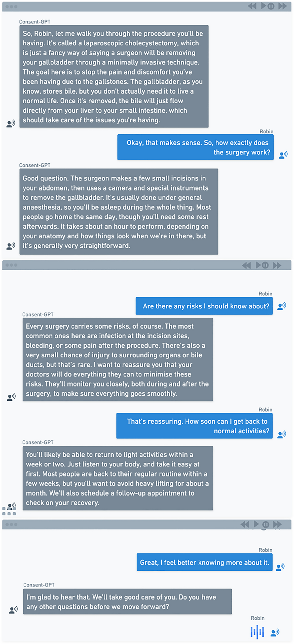Screen dimensions: 294x644
Task: Fast-forward in the first panel's top bar
Action: tap(283, 6)
